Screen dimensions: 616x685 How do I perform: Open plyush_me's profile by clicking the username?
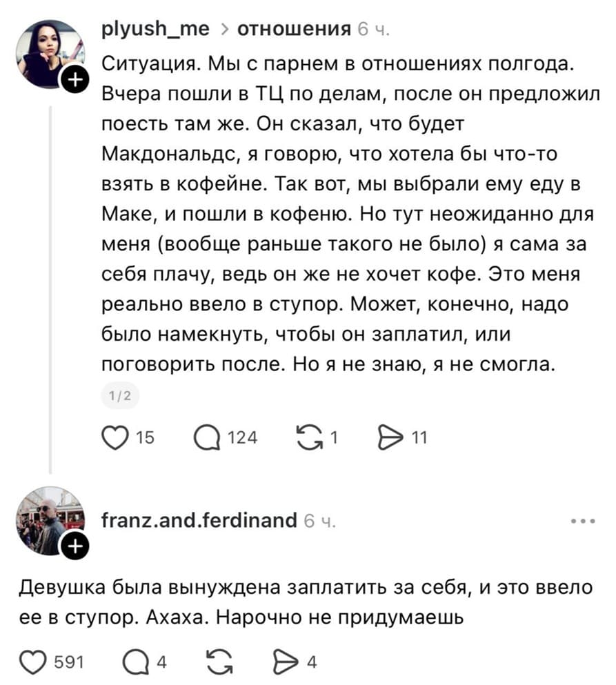[x=156, y=30]
